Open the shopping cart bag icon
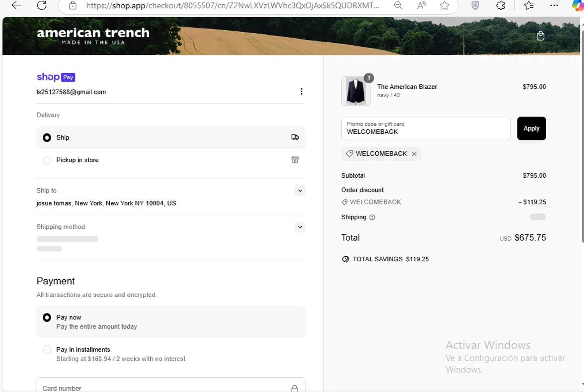 pos(540,36)
